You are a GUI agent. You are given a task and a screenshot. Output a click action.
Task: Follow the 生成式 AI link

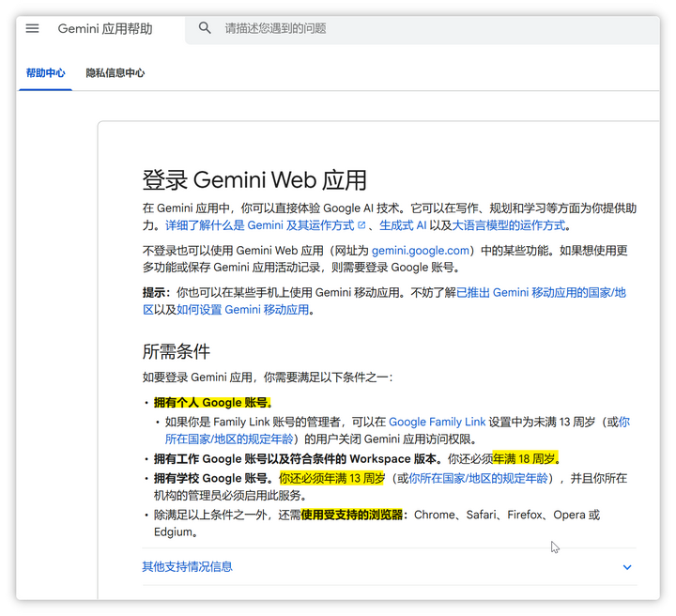(403, 225)
